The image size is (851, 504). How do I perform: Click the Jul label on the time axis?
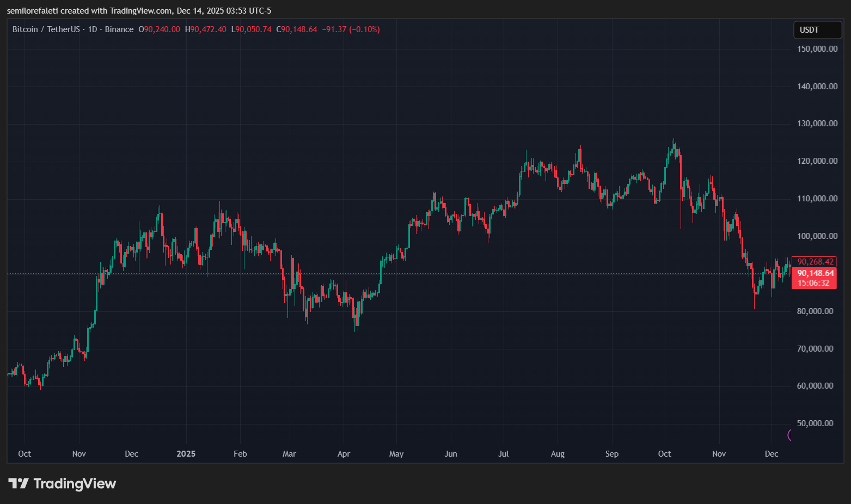point(503,453)
